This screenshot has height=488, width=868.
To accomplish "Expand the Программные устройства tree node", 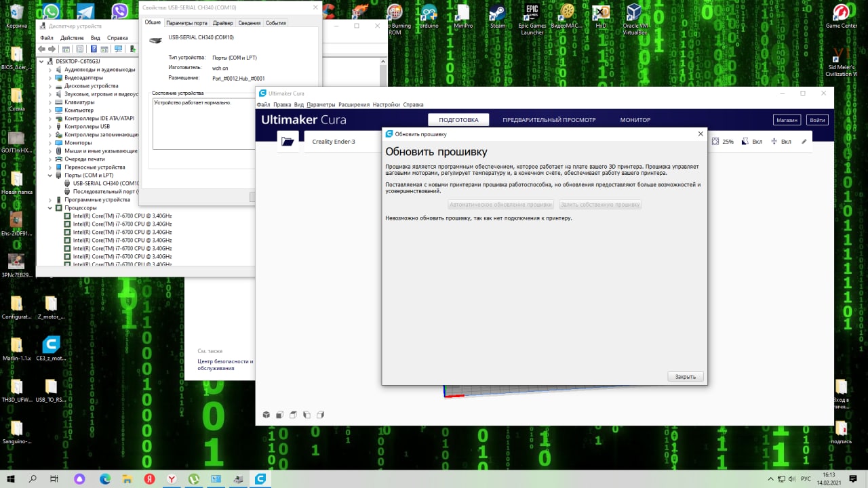I will pyautogui.click(x=50, y=199).
